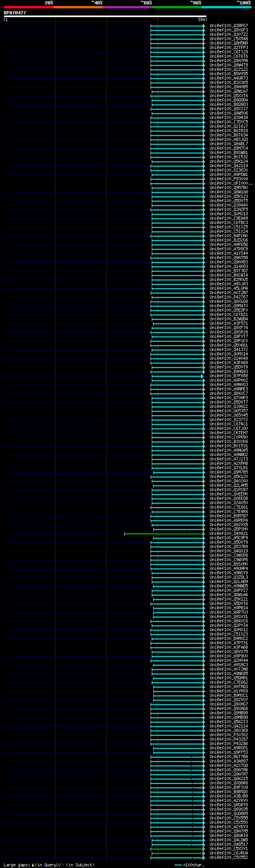Click label UniRef100_A9PB14

pyautogui.click(x=229, y=608)
